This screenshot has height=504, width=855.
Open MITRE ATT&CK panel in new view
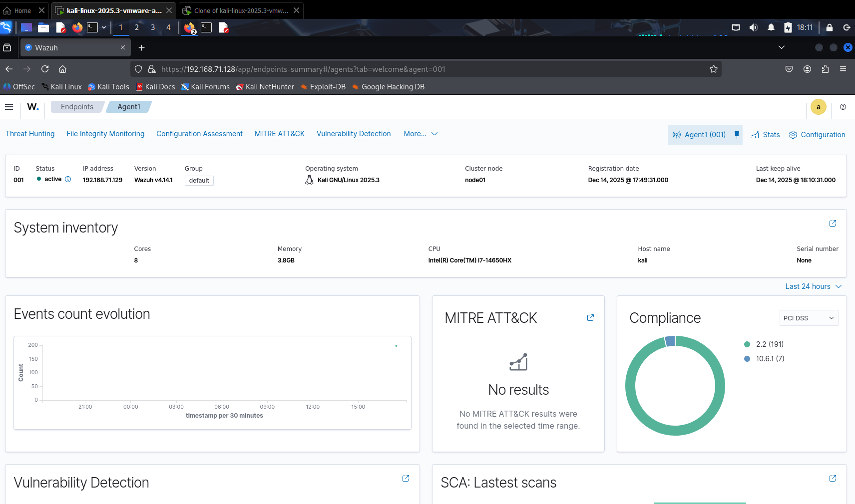(x=590, y=317)
